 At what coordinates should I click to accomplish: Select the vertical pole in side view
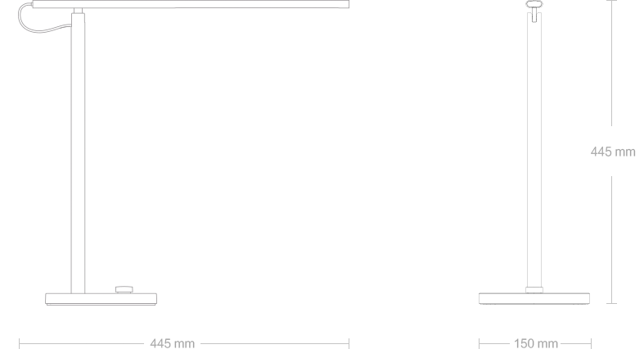point(78,153)
